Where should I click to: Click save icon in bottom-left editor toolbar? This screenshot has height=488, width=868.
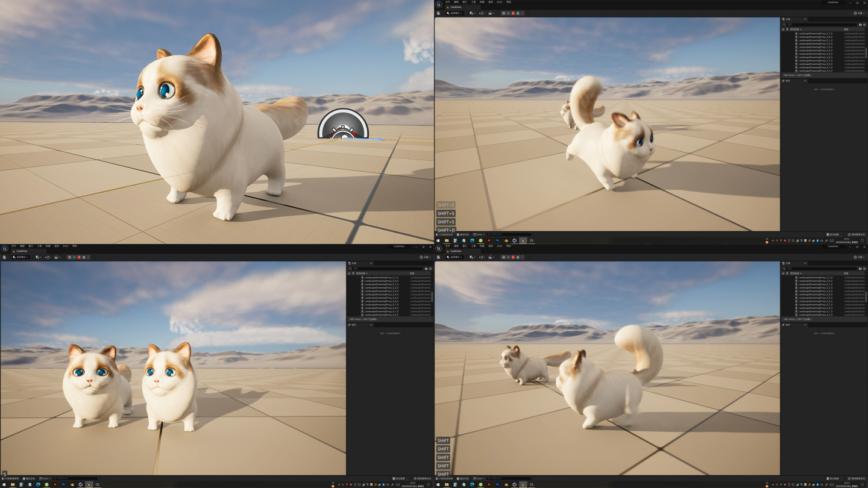click(4, 257)
